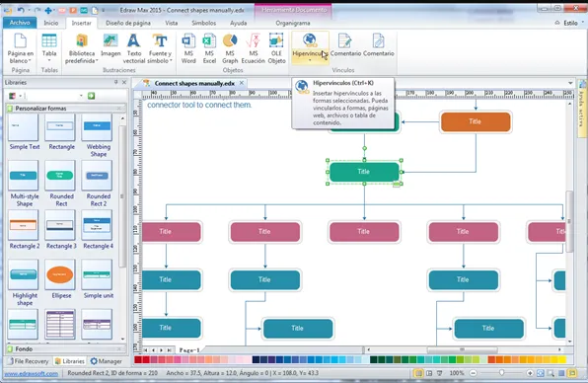Open document tab list dropdown arrow
Image resolution: width=588 pixels, height=383 pixels.
[x=570, y=83]
